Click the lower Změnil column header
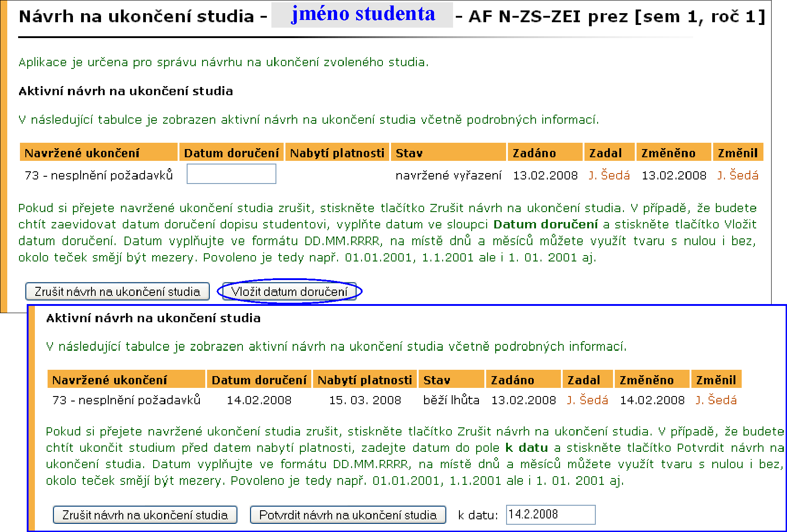This screenshot has width=787, height=532. [x=716, y=379]
